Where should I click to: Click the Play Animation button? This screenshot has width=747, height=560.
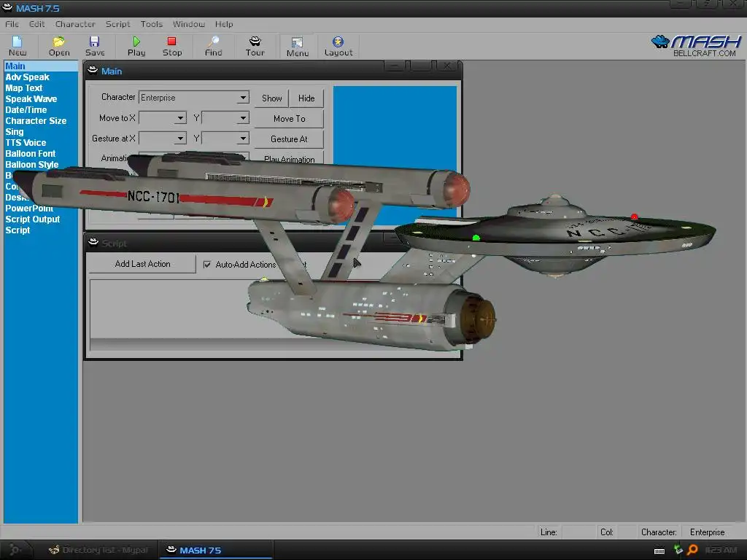coord(289,157)
